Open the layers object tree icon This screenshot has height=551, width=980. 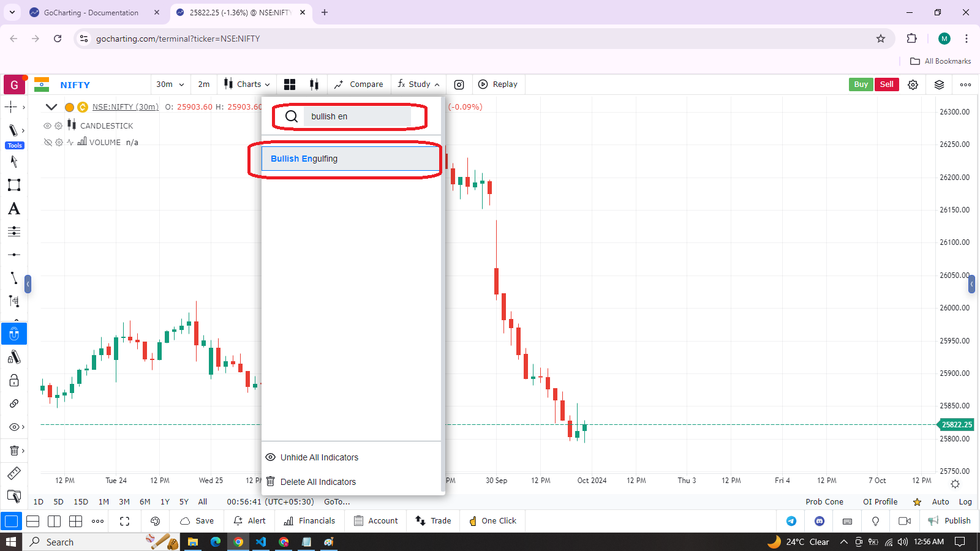(939, 84)
